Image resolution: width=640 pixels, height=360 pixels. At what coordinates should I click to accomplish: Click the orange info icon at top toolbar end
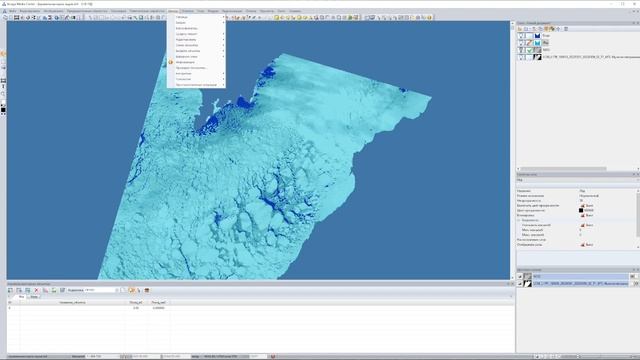429,18
